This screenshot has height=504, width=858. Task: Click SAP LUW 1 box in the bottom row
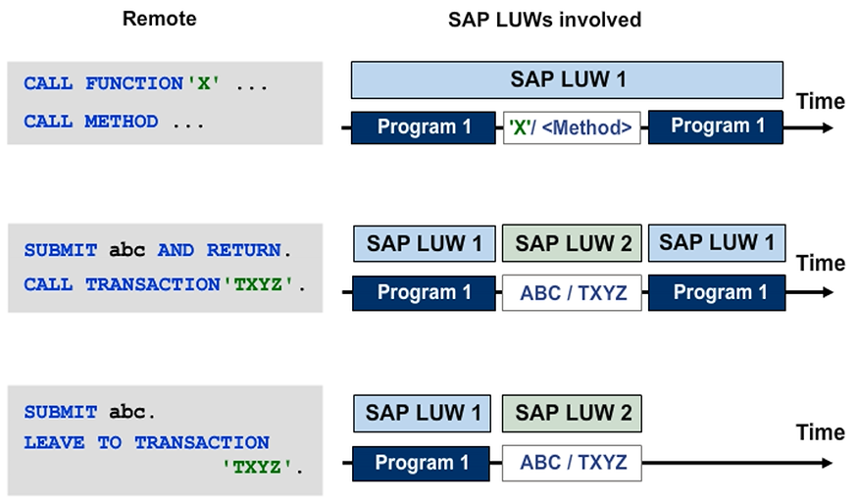424,413
